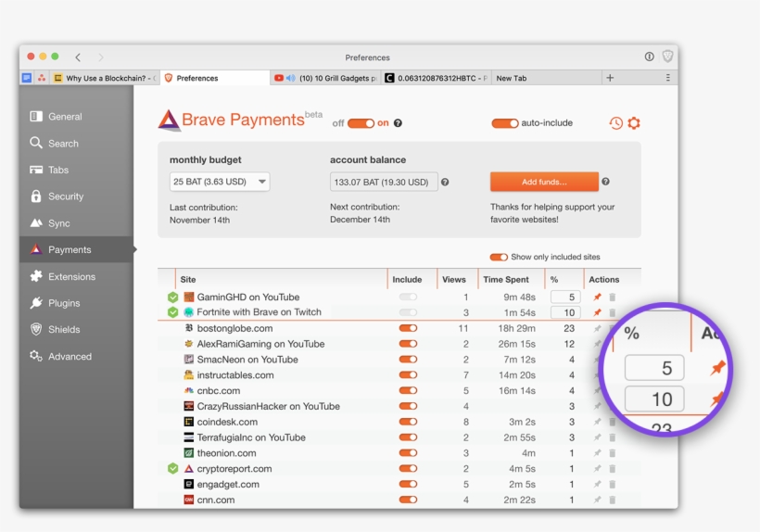Open payment history clock icon
The height and width of the screenshot is (532, 760).
coord(615,123)
